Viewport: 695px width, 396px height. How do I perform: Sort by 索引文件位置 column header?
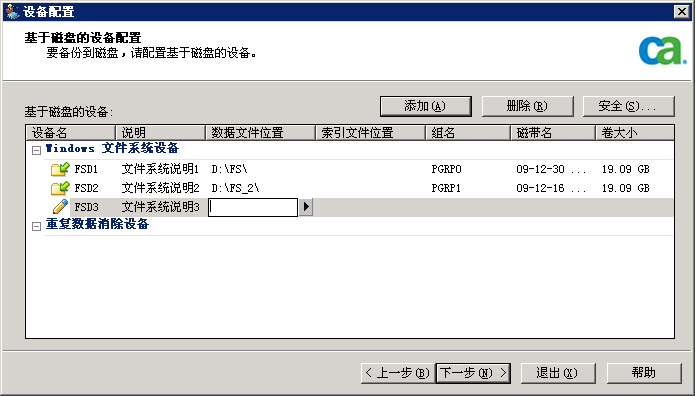click(371, 133)
